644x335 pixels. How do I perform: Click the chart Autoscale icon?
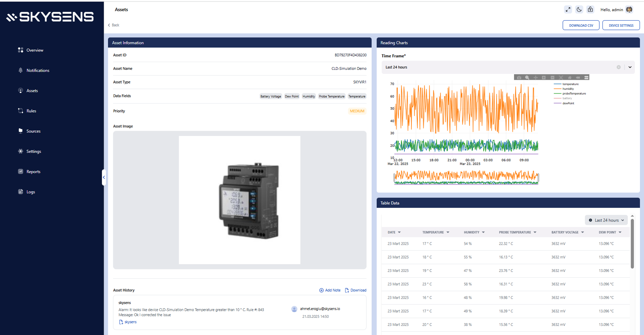tap(561, 78)
